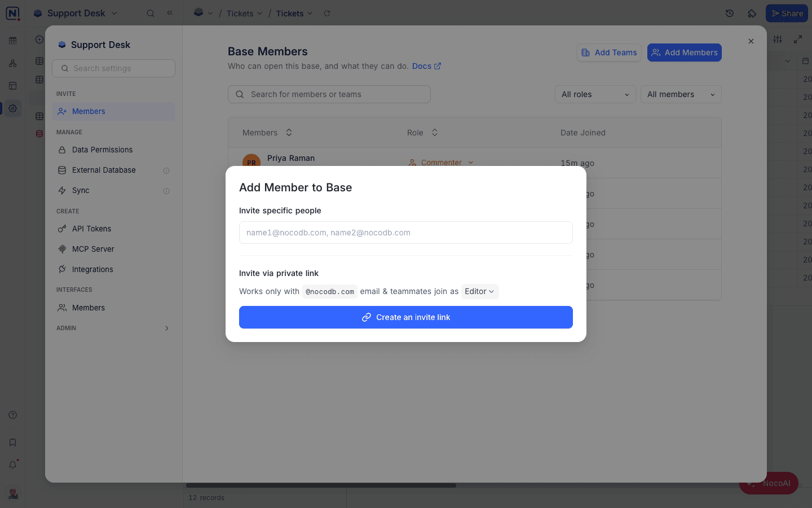Click the Search for members or teams box
Image resolution: width=812 pixels, height=508 pixels.
point(329,94)
